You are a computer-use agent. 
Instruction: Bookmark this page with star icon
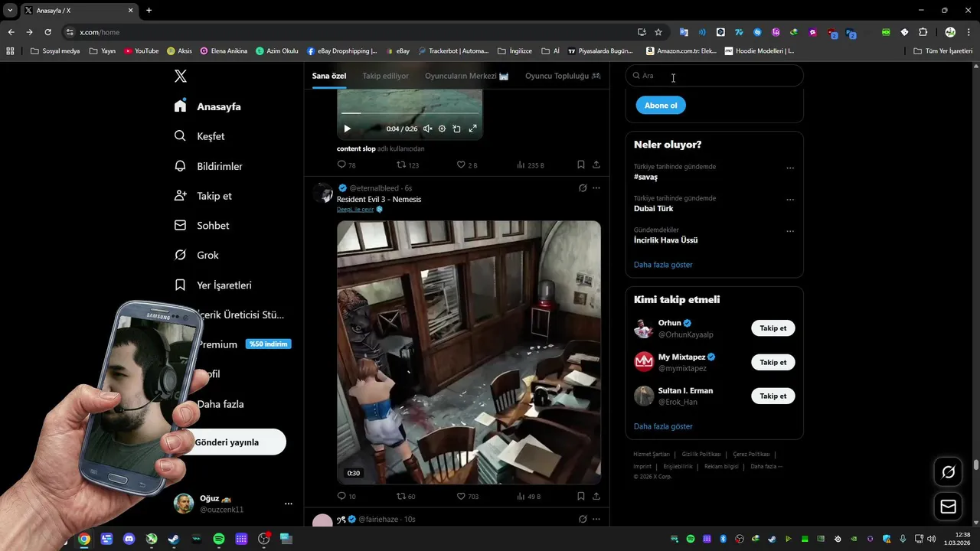(658, 32)
